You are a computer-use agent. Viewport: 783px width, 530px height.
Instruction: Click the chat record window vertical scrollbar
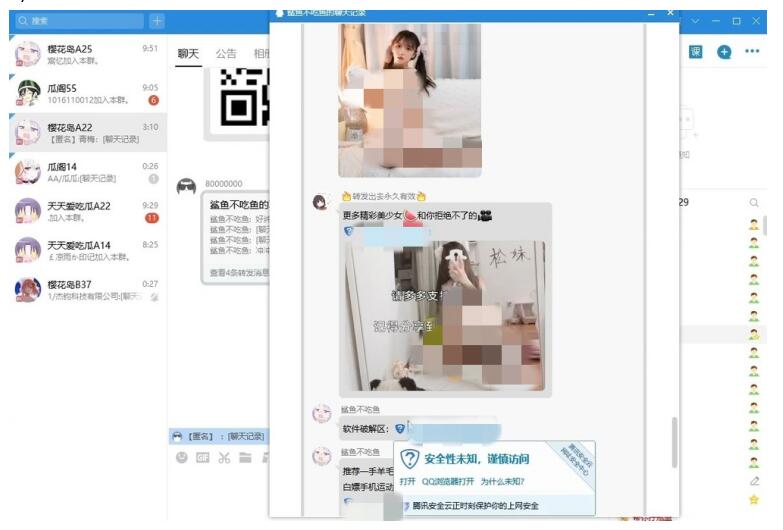pyautogui.click(x=673, y=440)
